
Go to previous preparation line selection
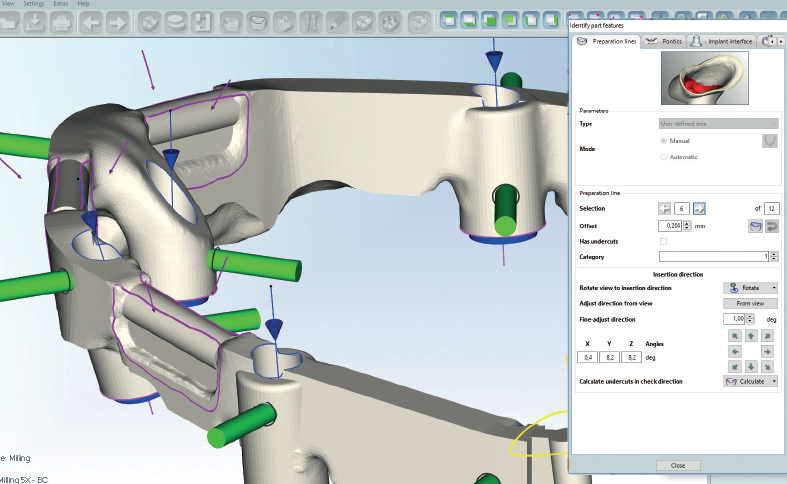pyautogui.click(x=664, y=208)
